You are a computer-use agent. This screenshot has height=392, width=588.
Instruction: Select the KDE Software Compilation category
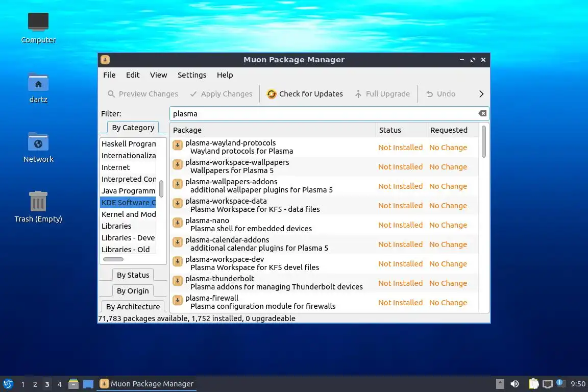128,203
